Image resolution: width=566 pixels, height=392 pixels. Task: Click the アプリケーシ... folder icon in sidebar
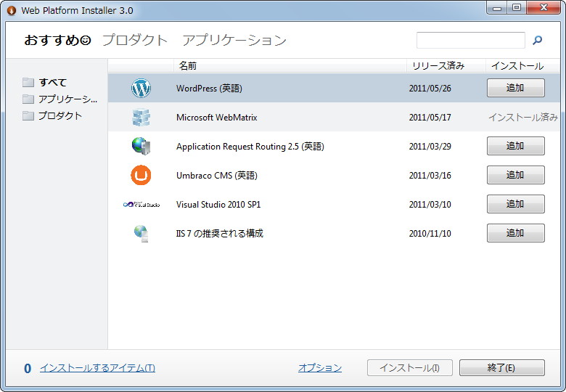[x=28, y=99]
